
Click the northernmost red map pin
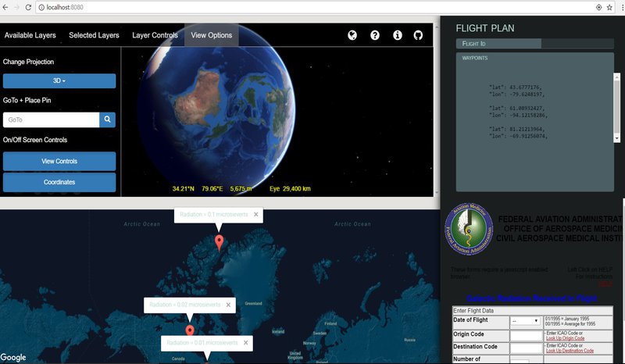219,241
